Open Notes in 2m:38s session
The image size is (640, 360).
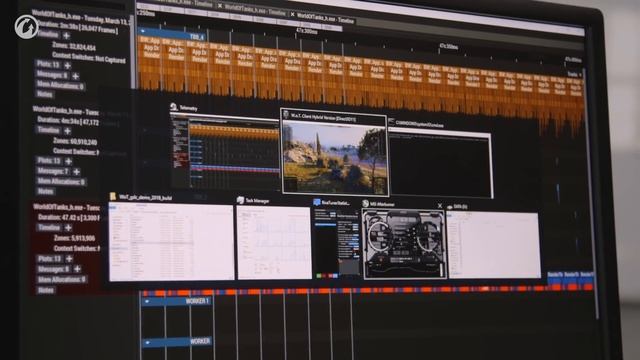tap(45, 95)
